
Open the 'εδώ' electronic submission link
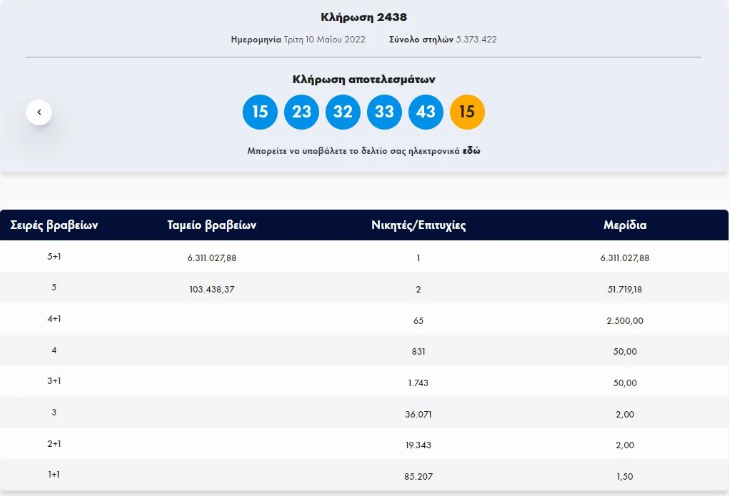click(471, 151)
